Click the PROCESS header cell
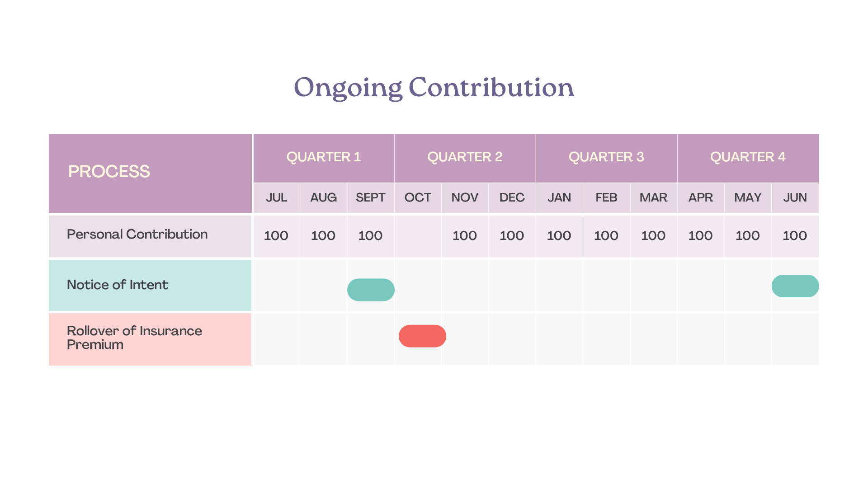Viewport: 868px width, 488px height. point(150,173)
